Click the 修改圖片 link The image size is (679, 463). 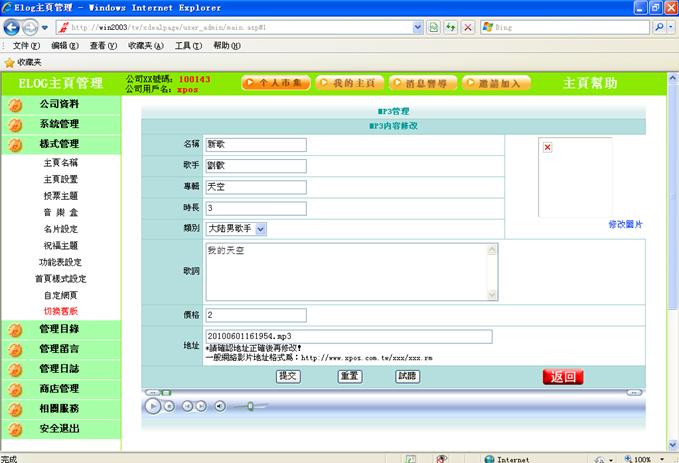point(625,224)
